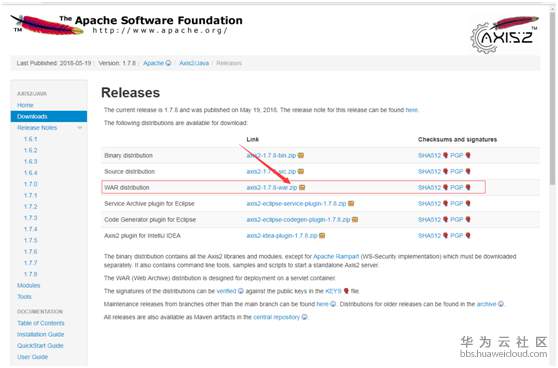
Task: Open release notes 1.6.1
Action: tap(31, 139)
